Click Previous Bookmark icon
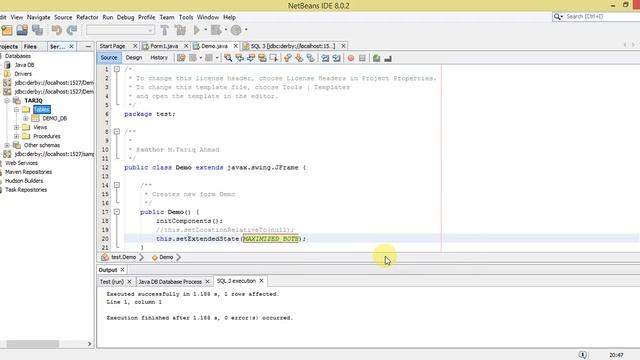This screenshot has width=640, height=360. [288, 58]
